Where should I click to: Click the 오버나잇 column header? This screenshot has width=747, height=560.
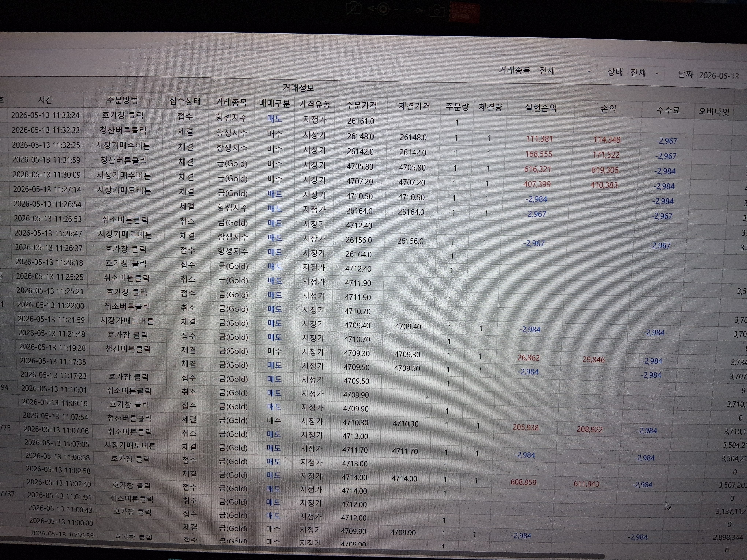point(713,111)
